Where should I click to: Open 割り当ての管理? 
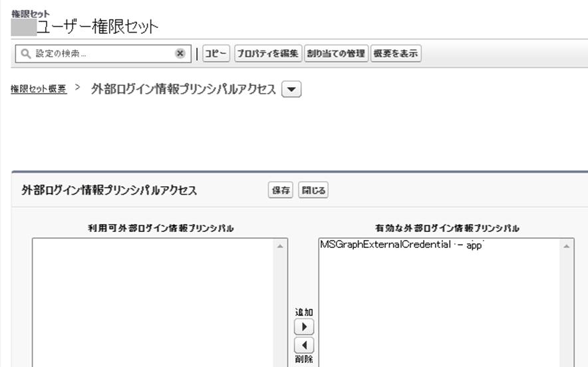pyautogui.click(x=336, y=54)
